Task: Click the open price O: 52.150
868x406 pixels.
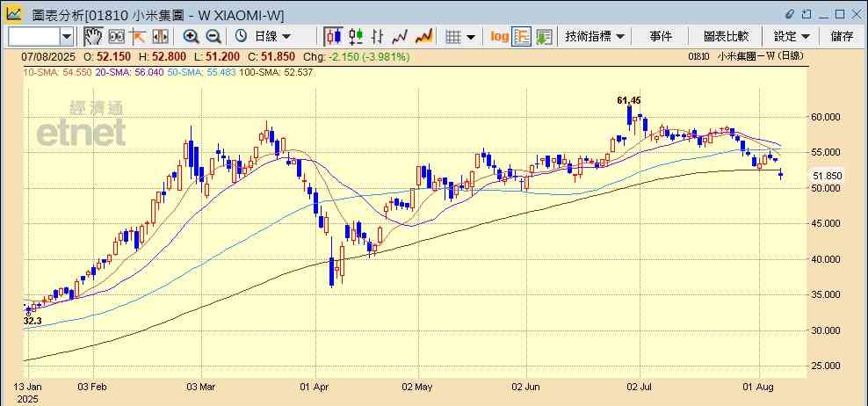Action: tap(107, 56)
